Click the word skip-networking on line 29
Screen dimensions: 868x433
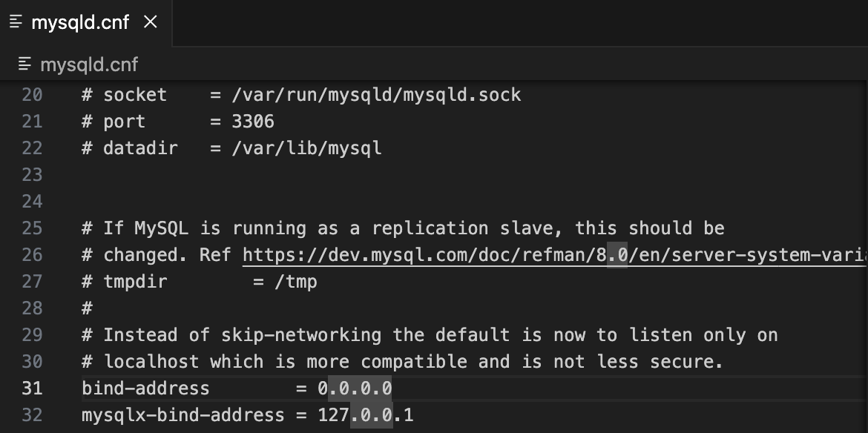tap(301, 335)
